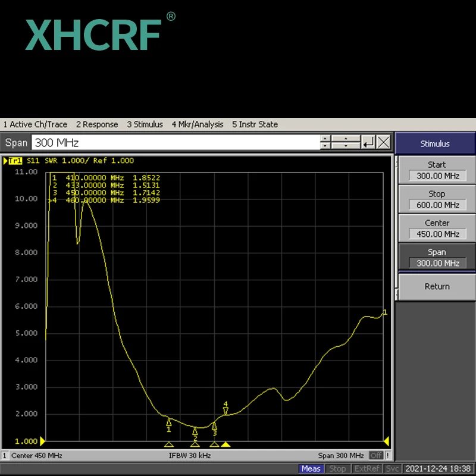The width and height of the screenshot is (476, 476).
Task: Click the Stop status indicator
Action: 337,469
